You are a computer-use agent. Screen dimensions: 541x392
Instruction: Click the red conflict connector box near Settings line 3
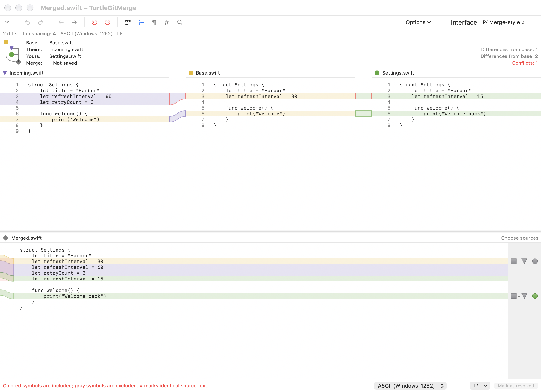[363, 96]
